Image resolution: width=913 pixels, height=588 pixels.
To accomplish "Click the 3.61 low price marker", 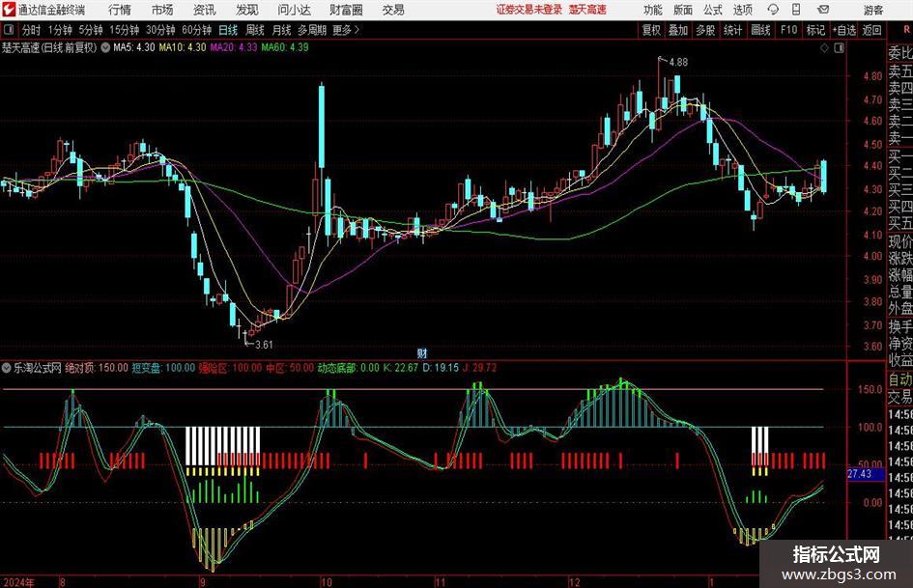I will coord(264,345).
